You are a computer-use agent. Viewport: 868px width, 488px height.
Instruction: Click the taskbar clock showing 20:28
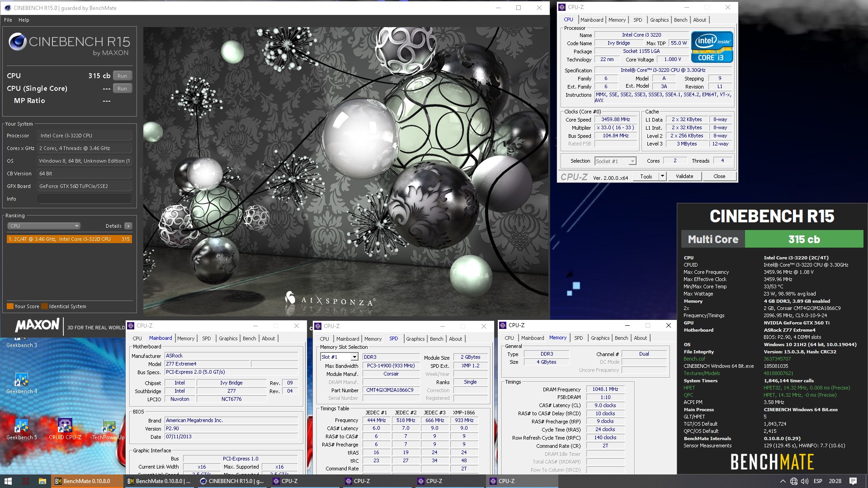tap(835, 481)
